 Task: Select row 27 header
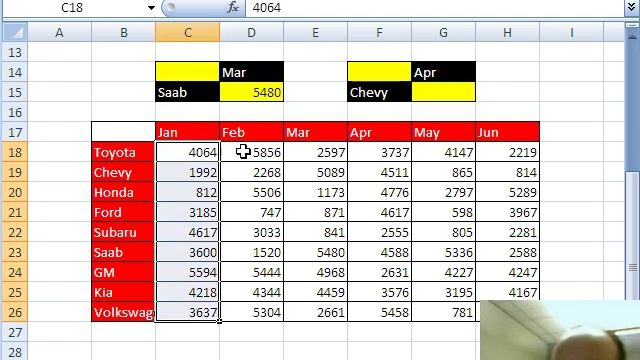click(15, 332)
